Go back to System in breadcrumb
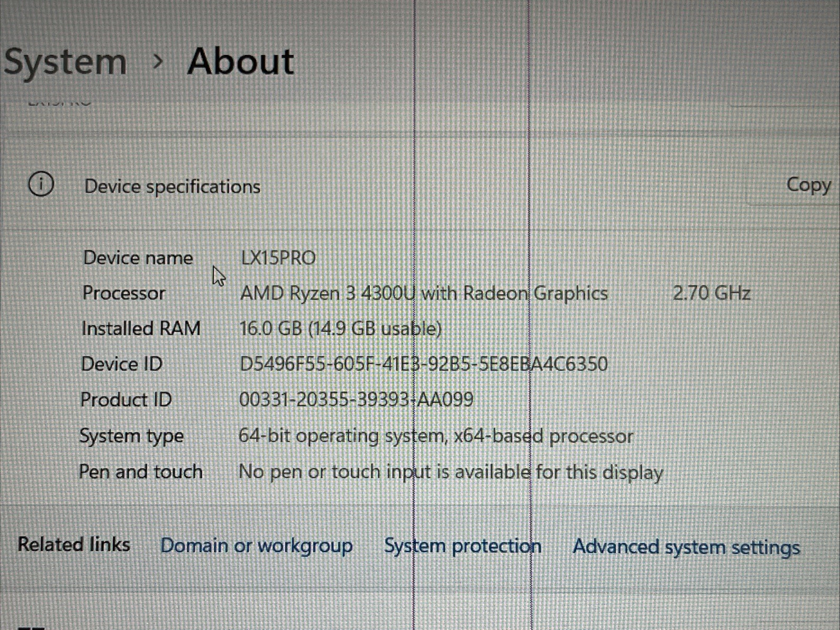 pyautogui.click(x=65, y=63)
